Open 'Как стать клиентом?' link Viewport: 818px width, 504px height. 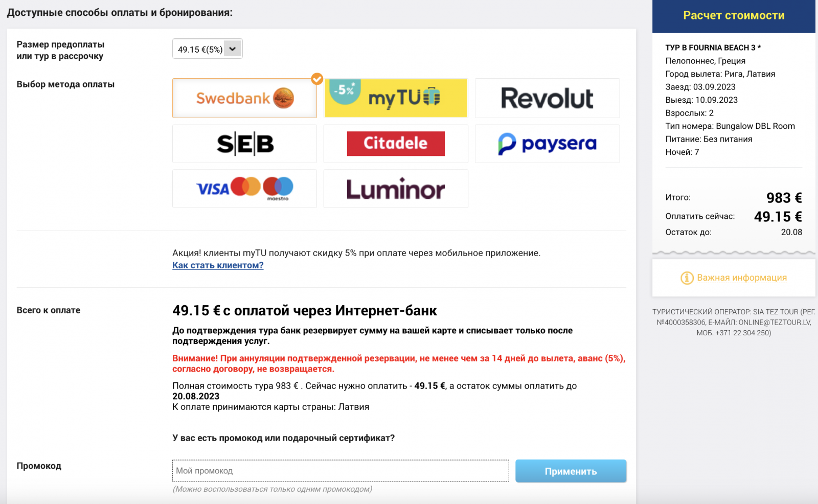pos(218,265)
